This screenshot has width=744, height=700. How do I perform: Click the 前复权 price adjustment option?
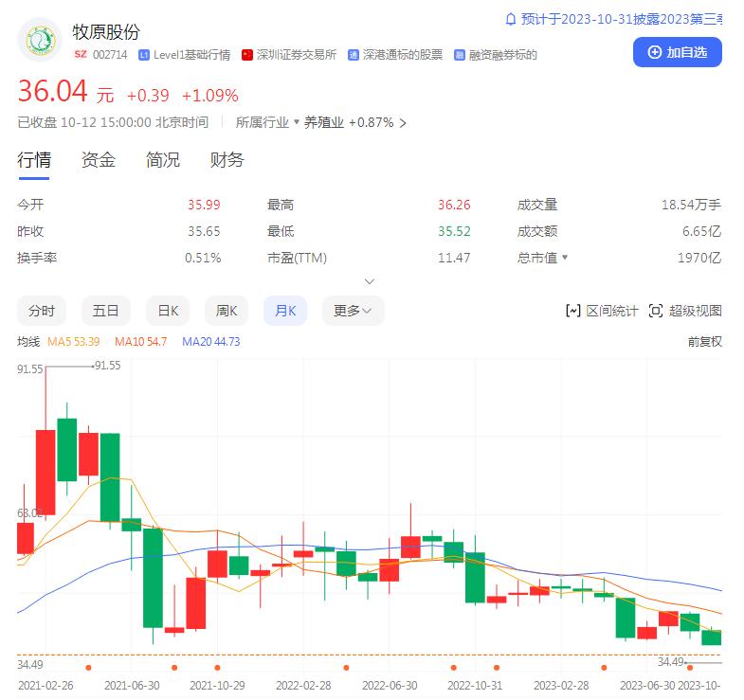(704, 341)
